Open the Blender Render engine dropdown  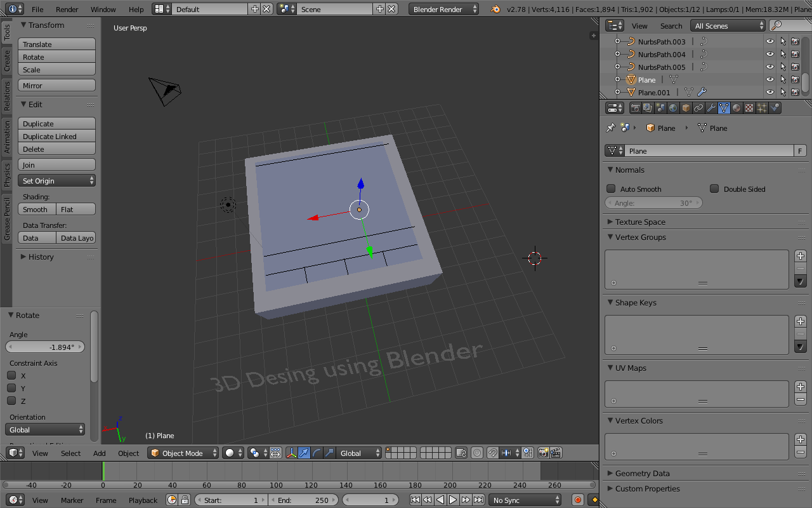pyautogui.click(x=444, y=9)
